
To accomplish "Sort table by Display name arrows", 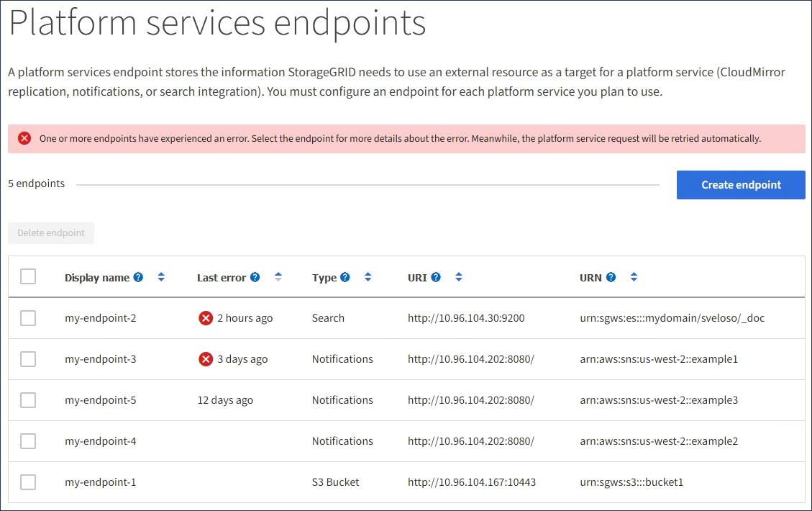I will point(161,277).
